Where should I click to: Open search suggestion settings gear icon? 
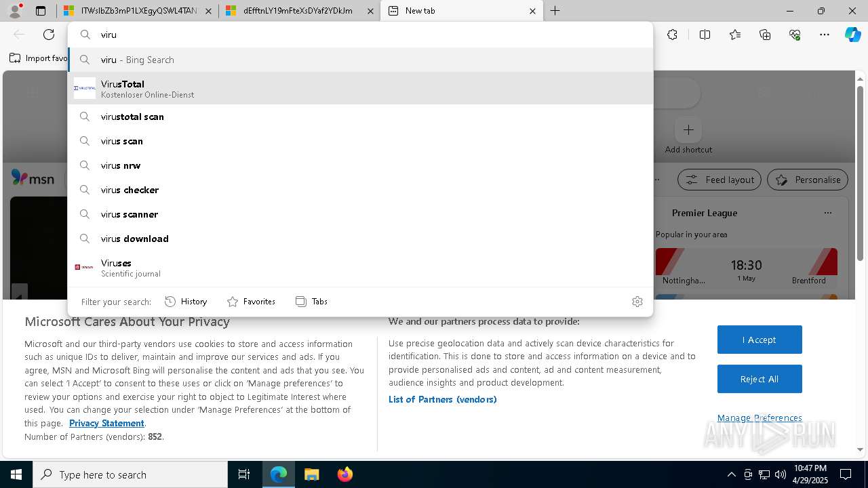(637, 302)
